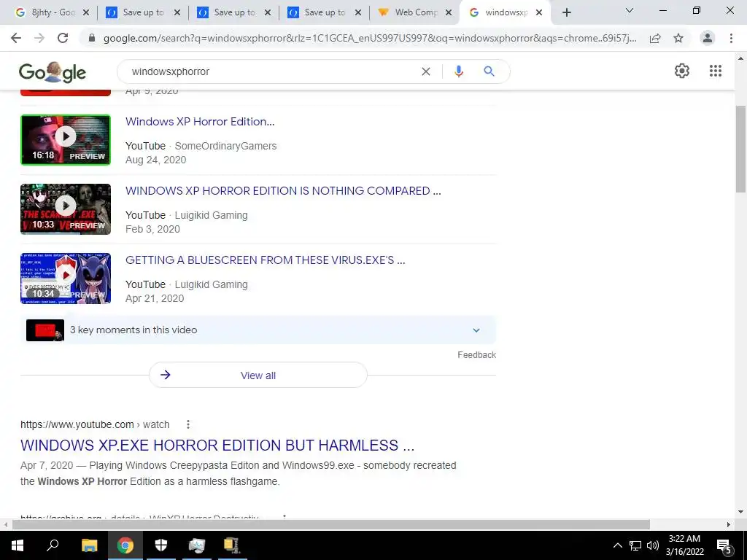747x560 pixels.
Task: Open options for youtube.com watch result
Action: click(188, 424)
